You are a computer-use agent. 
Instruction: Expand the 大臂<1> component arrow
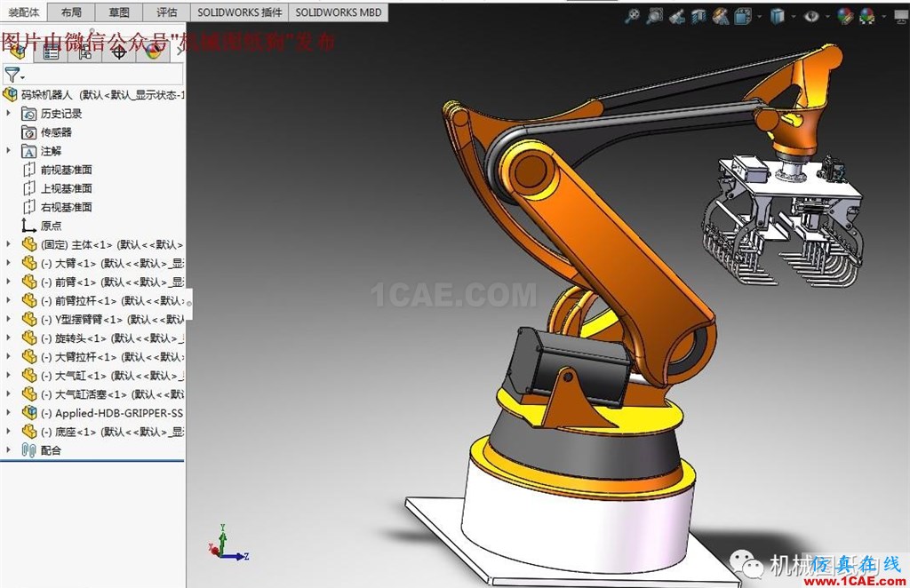click(8, 263)
